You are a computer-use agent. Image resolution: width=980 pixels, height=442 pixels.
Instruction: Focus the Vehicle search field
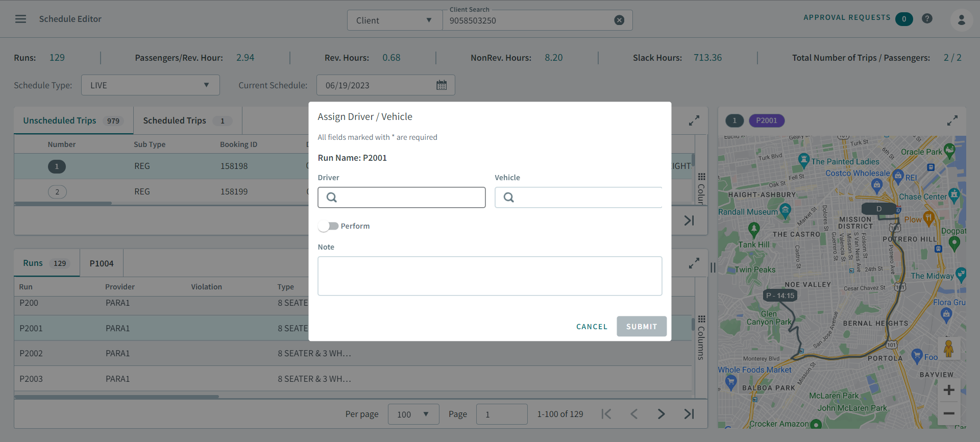(x=578, y=198)
